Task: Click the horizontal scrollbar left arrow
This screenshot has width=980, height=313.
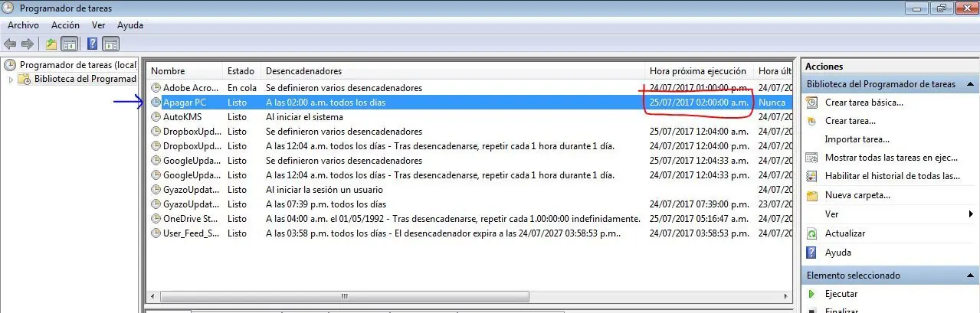Action: pyautogui.click(x=153, y=297)
